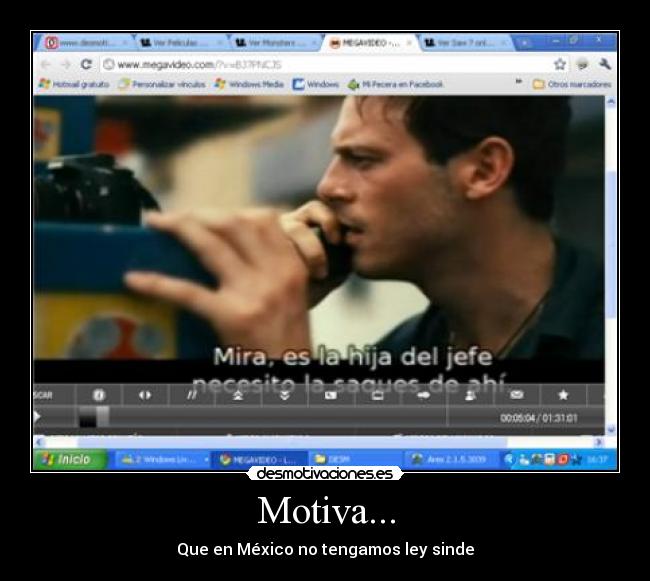Open Mi Pecera en Facebook bookmark
This screenshot has width=650, height=581.
395,84
